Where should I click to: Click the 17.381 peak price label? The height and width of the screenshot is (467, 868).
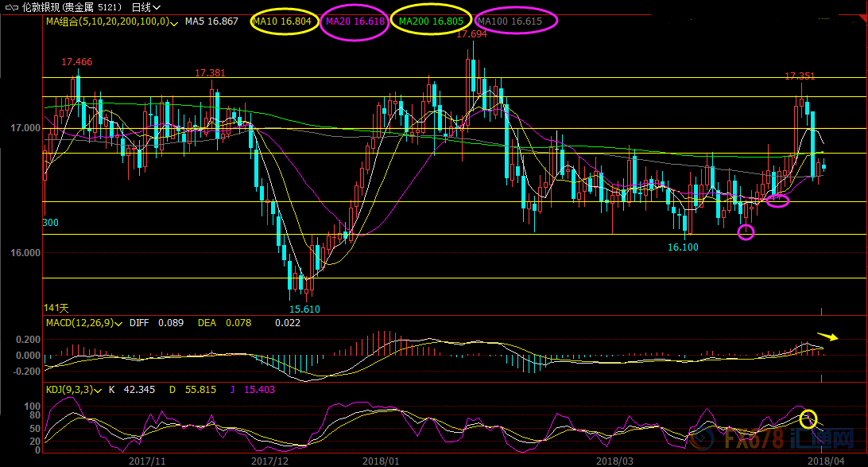click(x=210, y=73)
